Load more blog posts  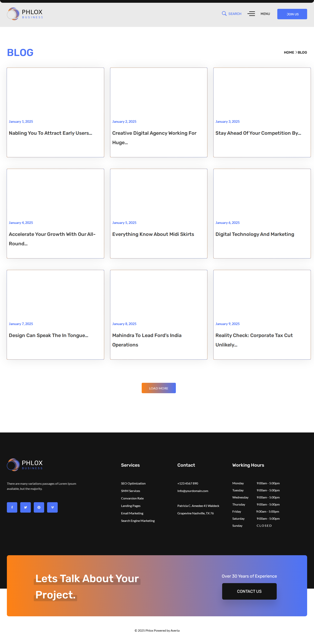[159, 388]
